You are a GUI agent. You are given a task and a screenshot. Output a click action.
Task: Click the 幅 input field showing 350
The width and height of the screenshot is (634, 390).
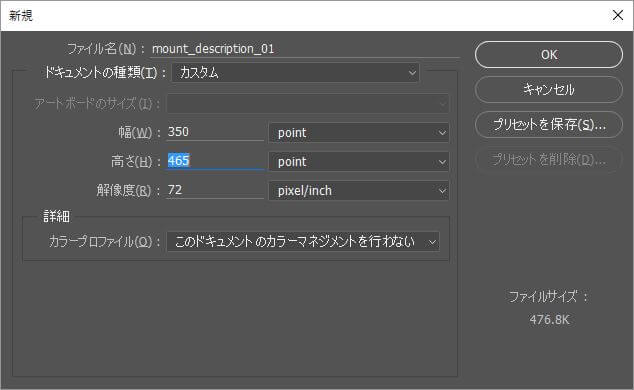coord(215,132)
